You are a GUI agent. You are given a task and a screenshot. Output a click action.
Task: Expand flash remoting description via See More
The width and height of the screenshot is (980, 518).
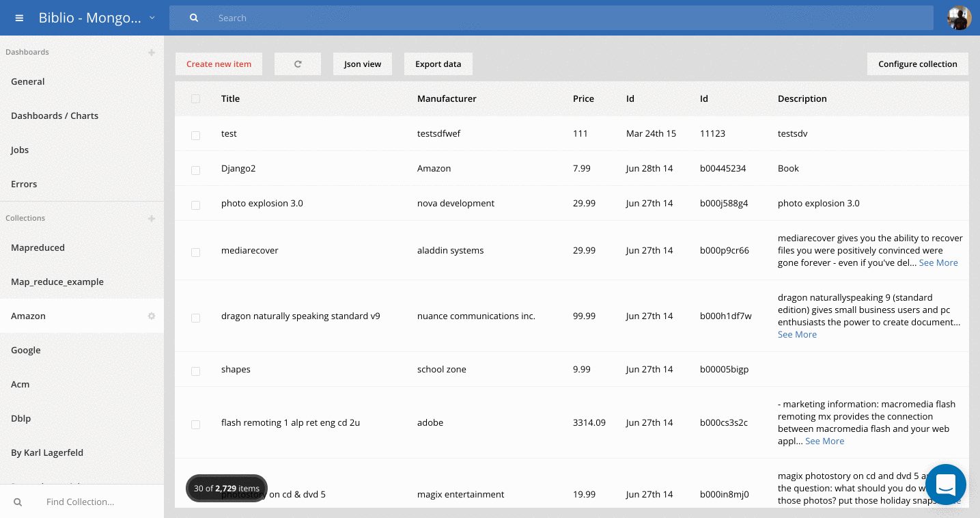coord(824,441)
